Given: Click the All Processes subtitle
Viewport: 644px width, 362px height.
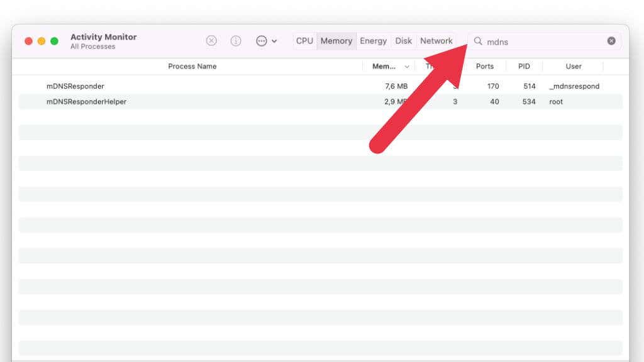Looking at the screenshot, I should (x=93, y=47).
